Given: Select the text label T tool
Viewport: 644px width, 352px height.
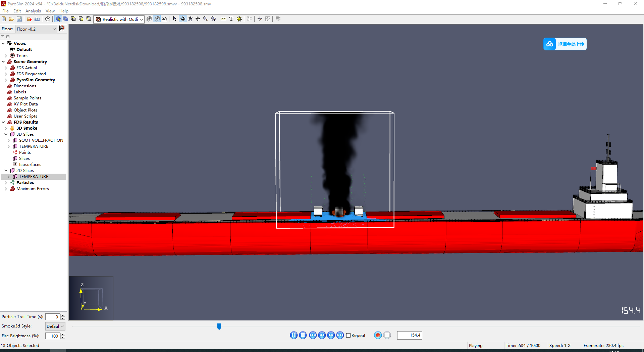Looking at the screenshot, I should click(x=231, y=19).
